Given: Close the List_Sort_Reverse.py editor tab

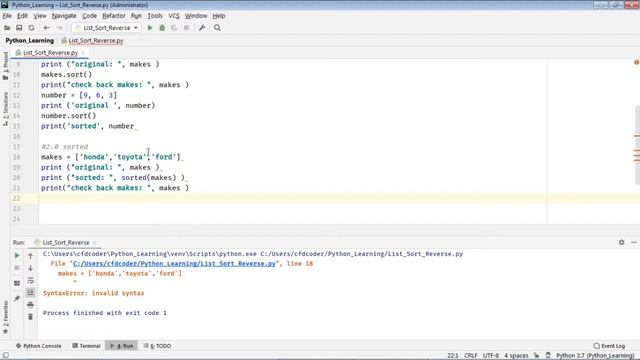Looking at the screenshot, I should [83, 53].
